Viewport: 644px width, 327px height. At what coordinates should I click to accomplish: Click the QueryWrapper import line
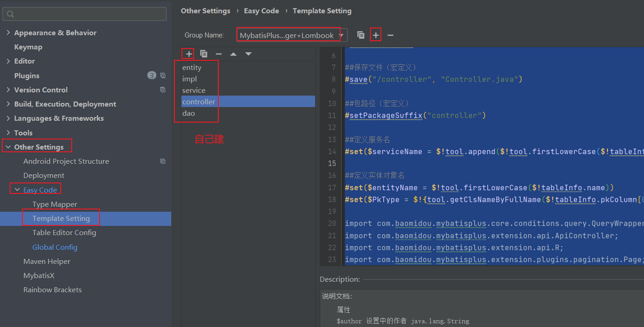(494, 224)
